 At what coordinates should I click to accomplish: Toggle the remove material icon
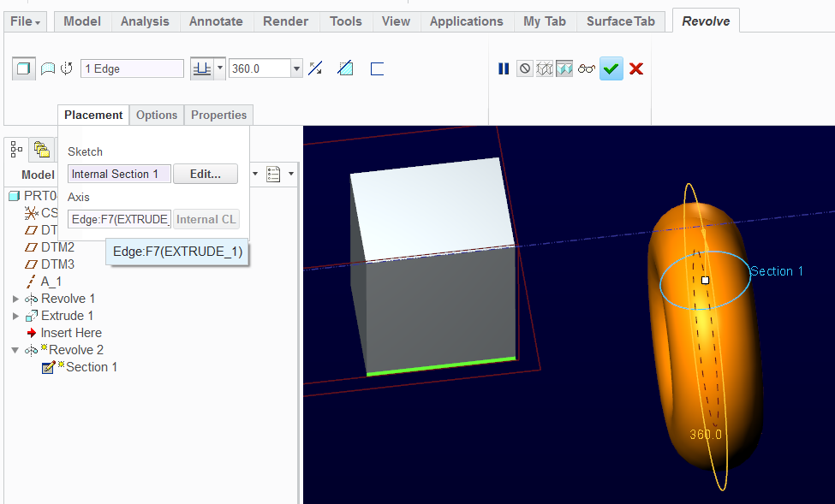(345, 68)
